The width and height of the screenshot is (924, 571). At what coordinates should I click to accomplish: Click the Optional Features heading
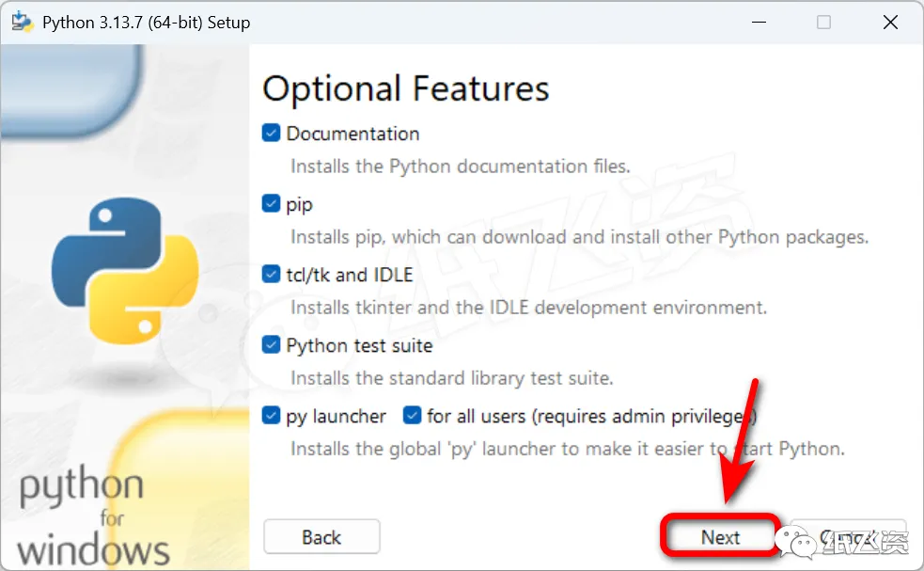click(405, 88)
